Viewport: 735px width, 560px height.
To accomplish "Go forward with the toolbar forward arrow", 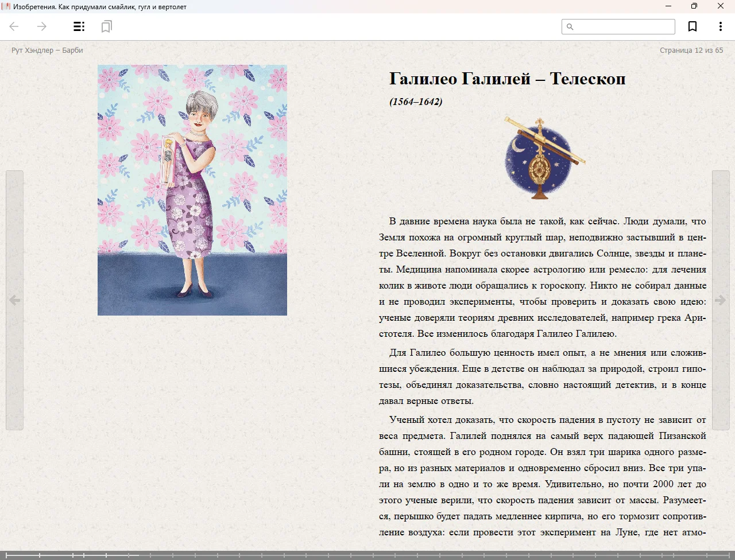I will pyautogui.click(x=42, y=26).
